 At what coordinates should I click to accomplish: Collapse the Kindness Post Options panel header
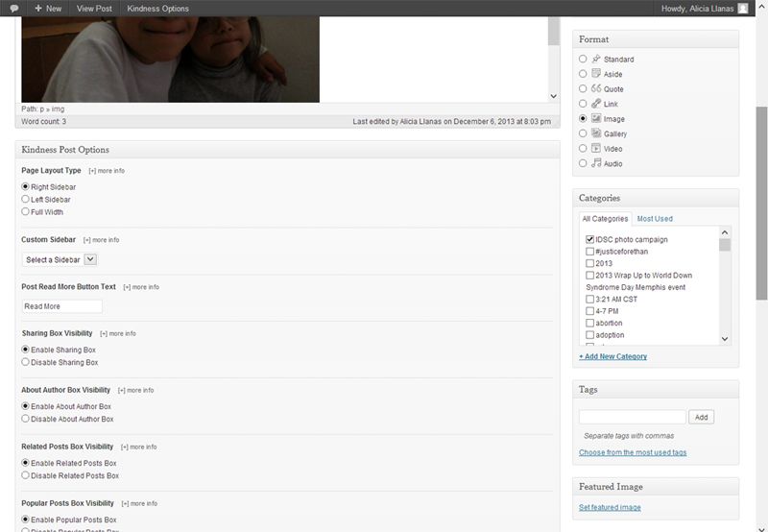coord(287,150)
